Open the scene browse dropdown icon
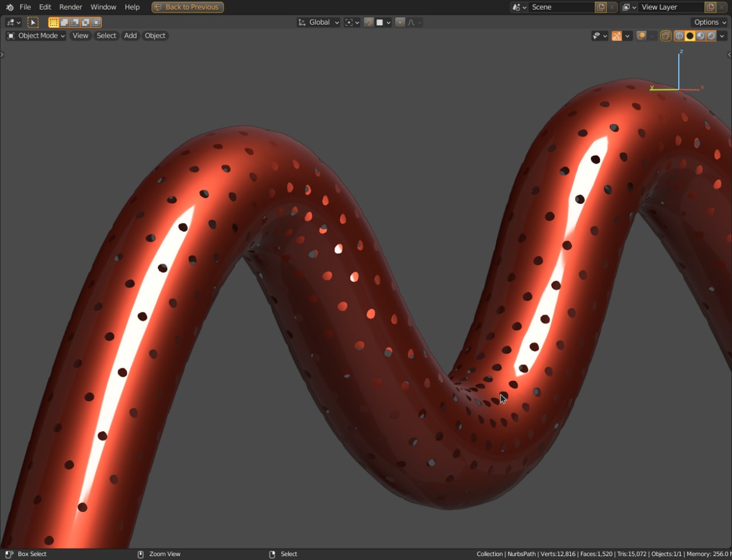This screenshot has height=560, width=732. (x=520, y=7)
